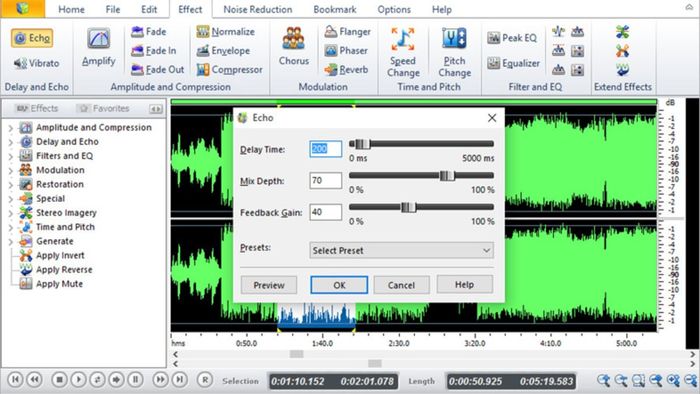The width and height of the screenshot is (700, 394).
Task: Open the Pitch Change tool
Action: [454, 52]
